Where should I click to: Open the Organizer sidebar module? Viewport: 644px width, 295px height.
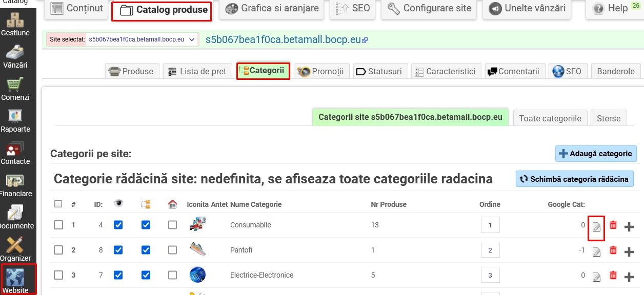coord(15,249)
